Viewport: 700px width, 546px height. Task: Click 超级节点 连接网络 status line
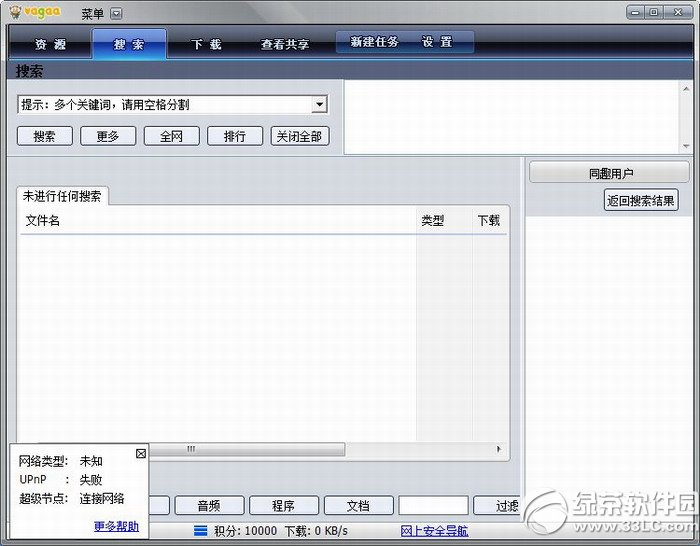pyautogui.click(x=71, y=499)
